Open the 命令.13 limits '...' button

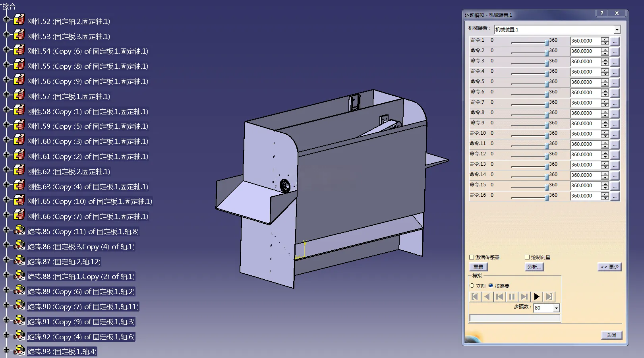point(615,165)
